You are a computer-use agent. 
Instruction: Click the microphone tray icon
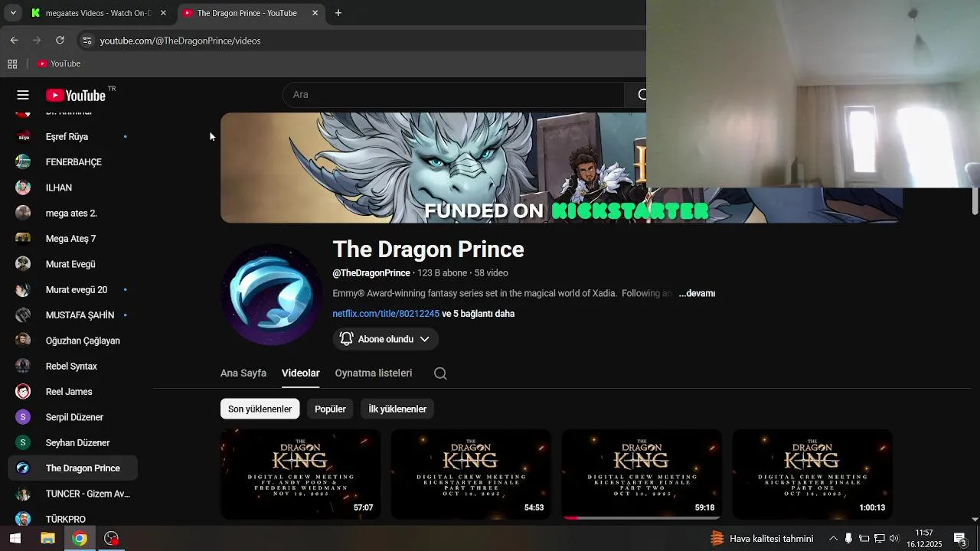tap(848, 539)
